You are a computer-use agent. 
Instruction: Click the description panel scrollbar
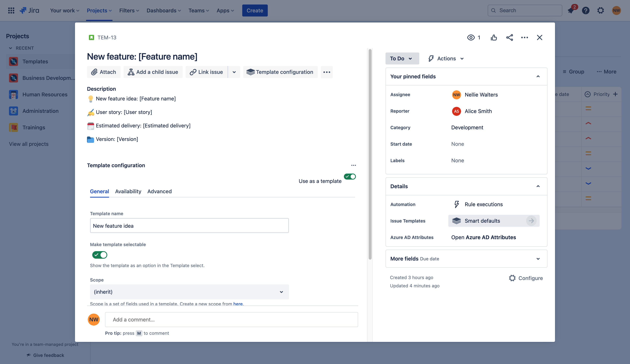(370, 154)
